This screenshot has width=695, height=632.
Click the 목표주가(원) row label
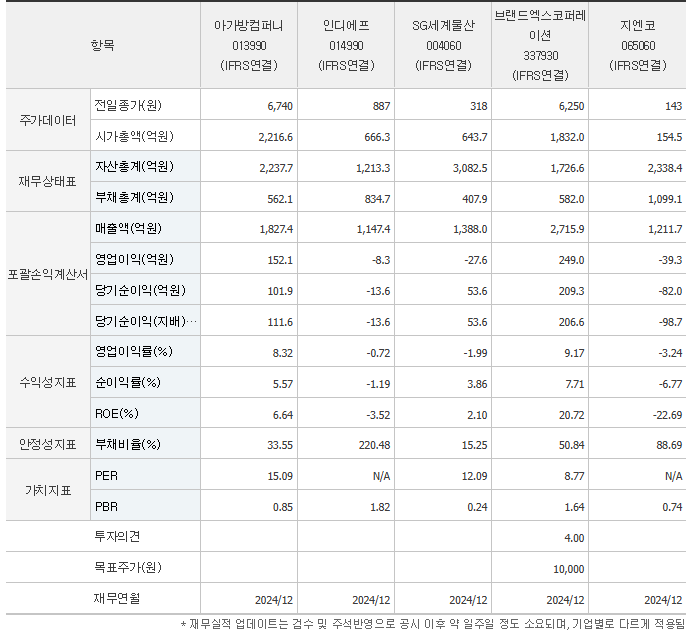point(128,567)
